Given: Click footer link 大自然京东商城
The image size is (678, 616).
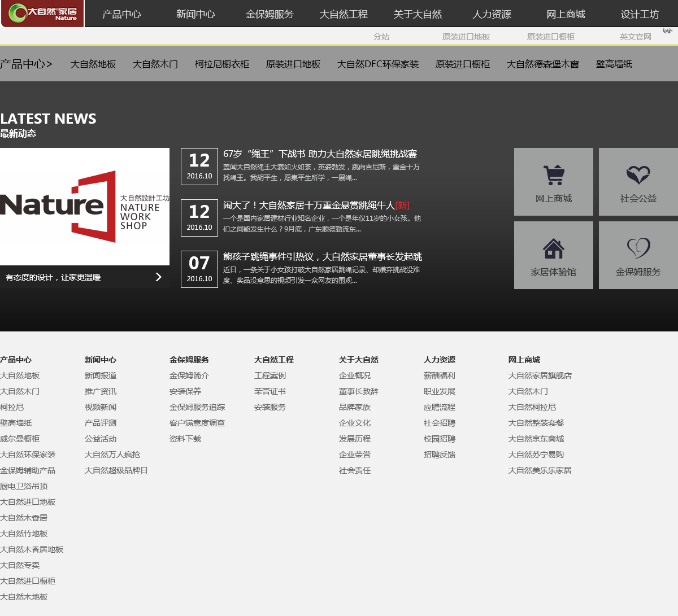Looking at the screenshot, I should tap(536, 439).
